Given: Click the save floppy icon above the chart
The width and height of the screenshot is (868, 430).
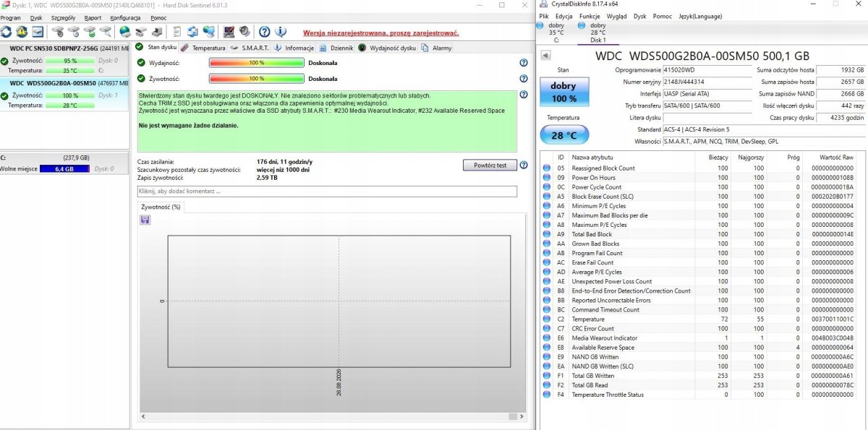Looking at the screenshot, I should pos(145,219).
